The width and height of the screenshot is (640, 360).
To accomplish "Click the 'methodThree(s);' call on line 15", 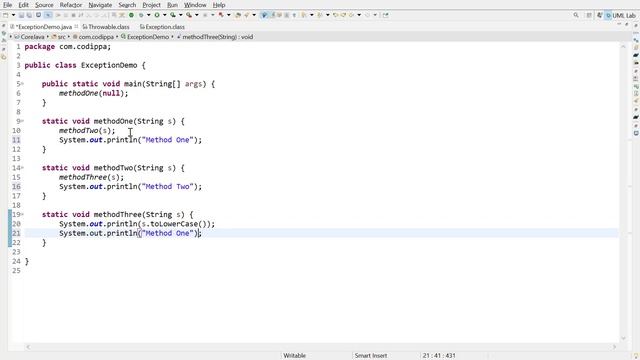I will 91,177.
